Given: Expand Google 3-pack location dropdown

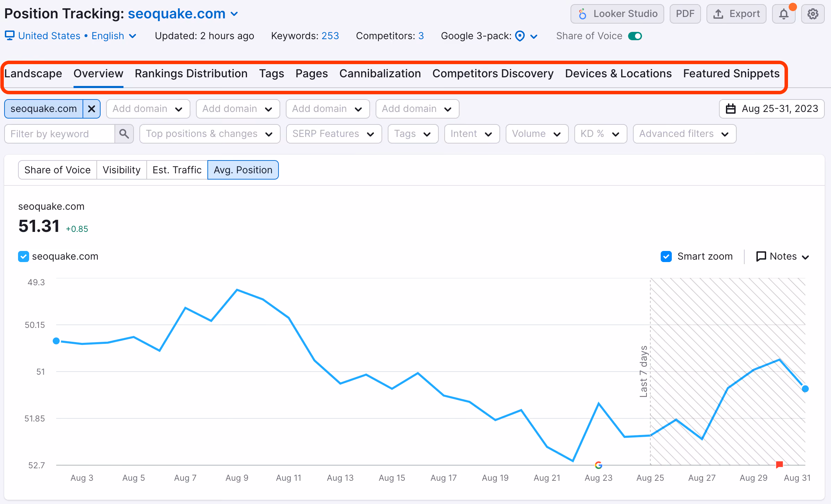Looking at the screenshot, I should click(x=526, y=36).
